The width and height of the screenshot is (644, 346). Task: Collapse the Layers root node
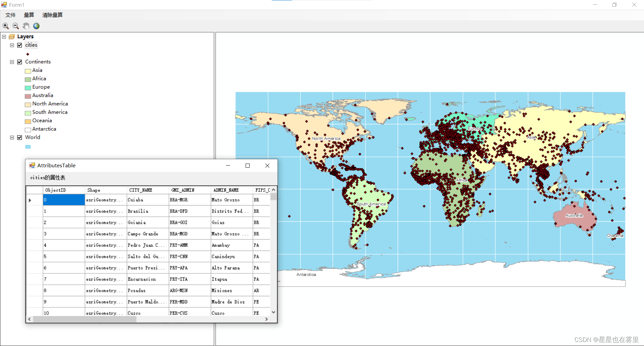tap(4, 37)
